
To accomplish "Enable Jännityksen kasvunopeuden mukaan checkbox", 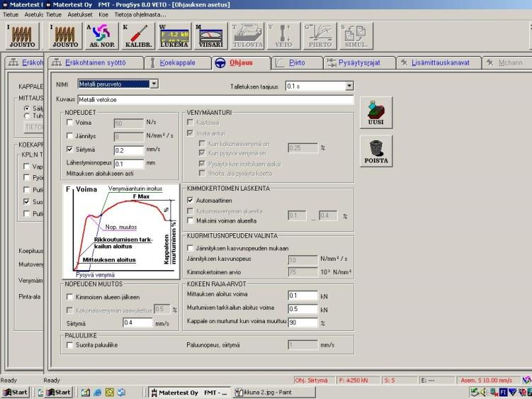I will [x=191, y=248].
